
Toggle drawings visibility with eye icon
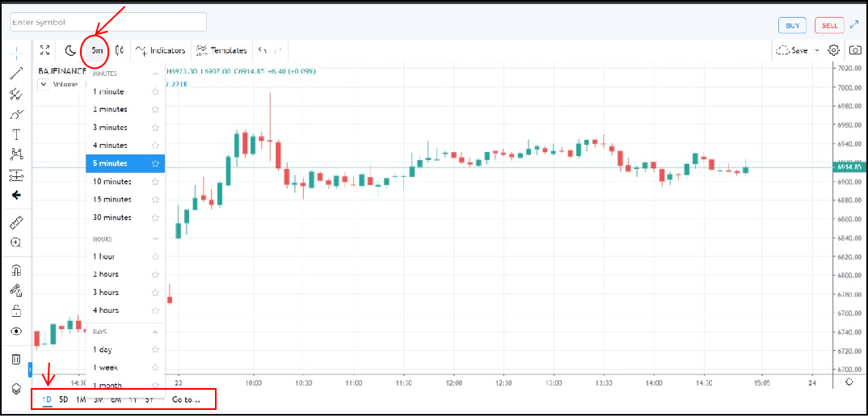16,331
